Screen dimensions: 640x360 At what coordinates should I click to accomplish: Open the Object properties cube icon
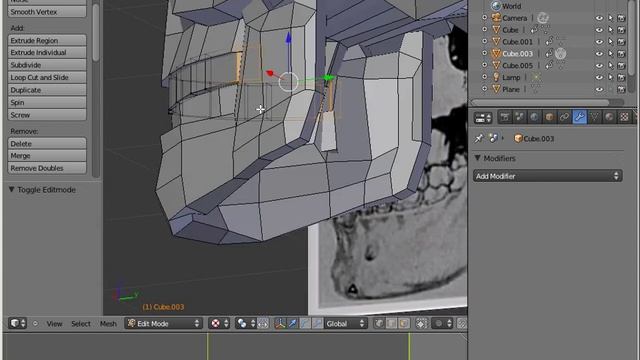click(549, 118)
